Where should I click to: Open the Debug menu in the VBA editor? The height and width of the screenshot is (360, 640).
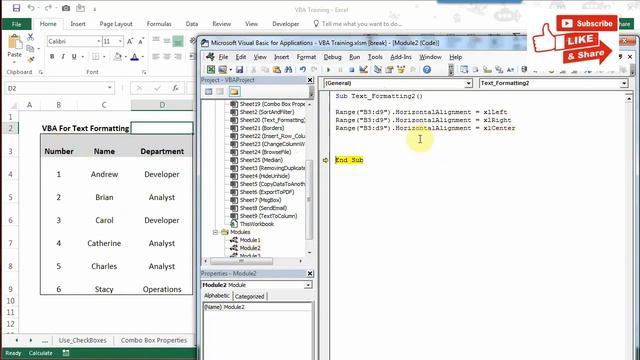pos(332,57)
